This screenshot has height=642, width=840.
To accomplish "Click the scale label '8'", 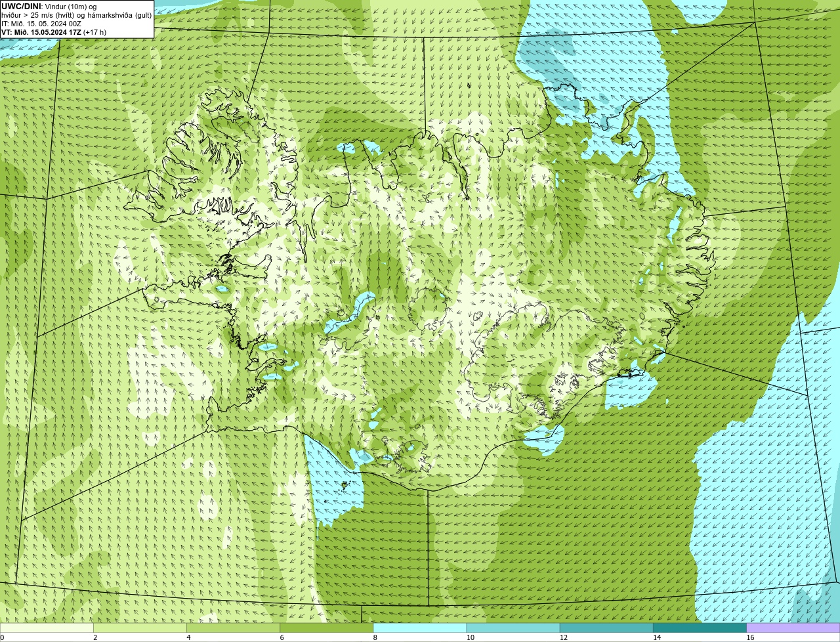I will click(375, 637).
